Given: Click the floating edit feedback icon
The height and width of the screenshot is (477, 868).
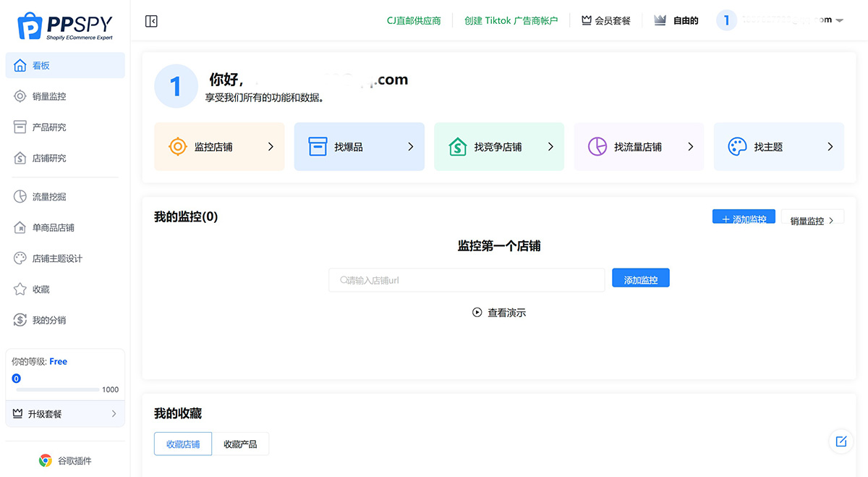Looking at the screenshot, I should 841,441.
